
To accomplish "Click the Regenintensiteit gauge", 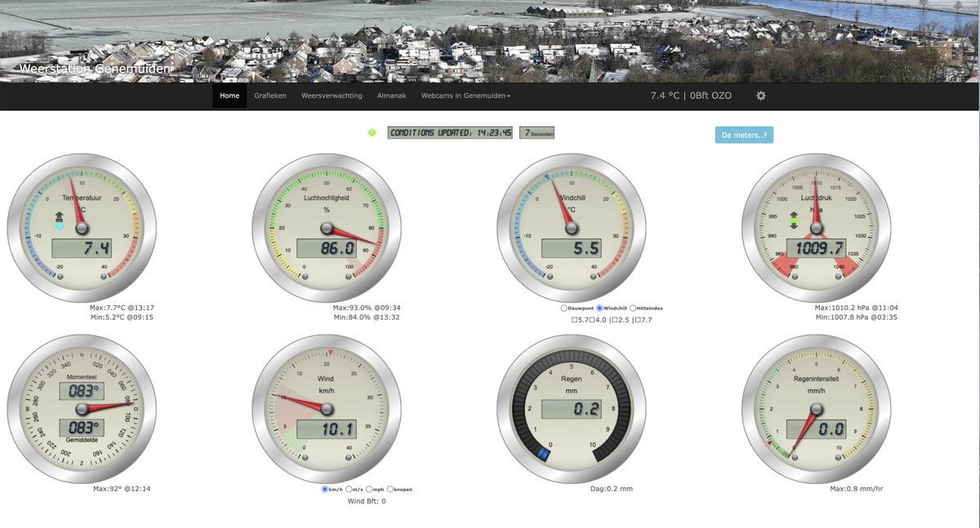I will coord(815,408).
